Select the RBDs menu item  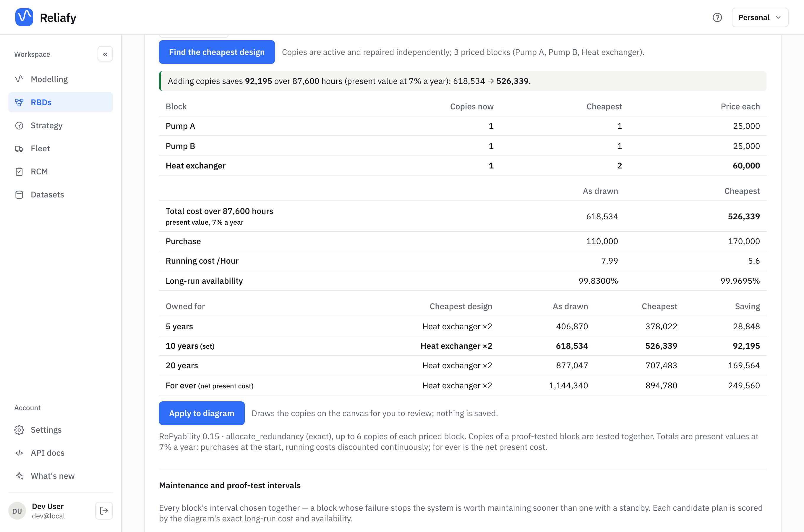tap(60, 102)
